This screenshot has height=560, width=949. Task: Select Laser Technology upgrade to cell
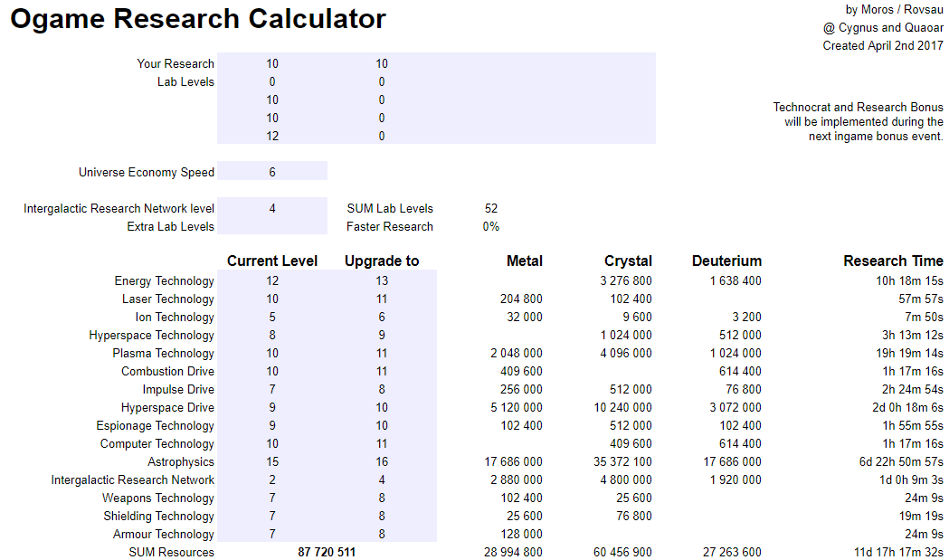(382, 299)
